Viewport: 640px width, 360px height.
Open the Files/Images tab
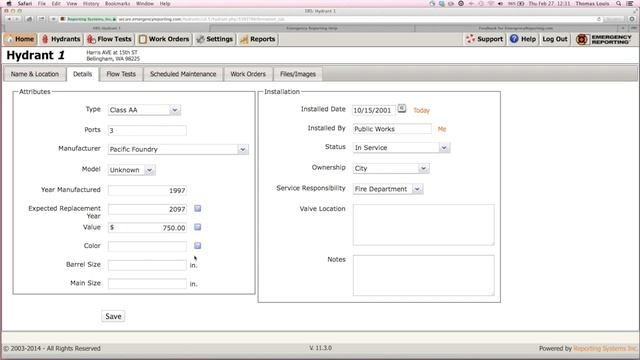298,74
